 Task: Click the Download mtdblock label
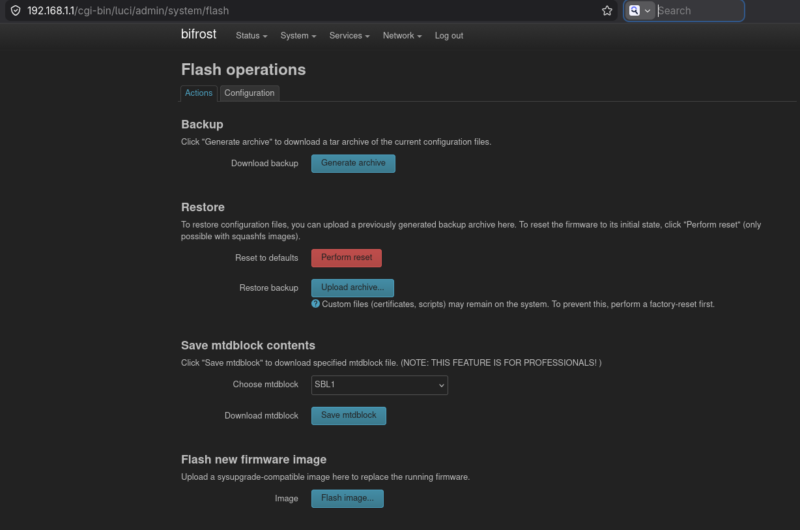click(x=261, y=416)
